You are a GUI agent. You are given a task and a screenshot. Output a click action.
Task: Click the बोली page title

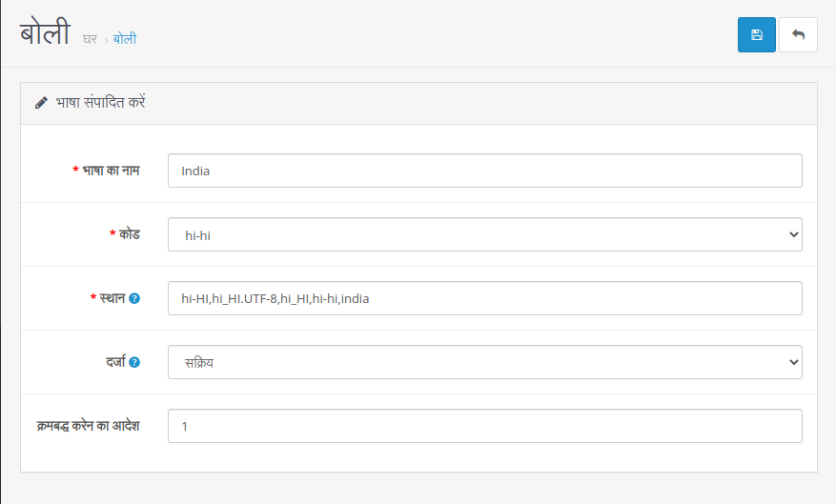coord(45,32)
